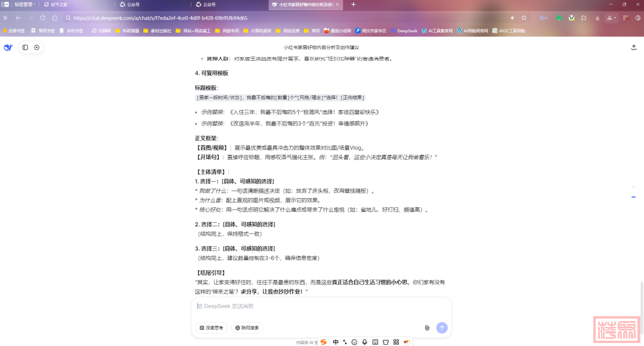Click the share icon at top right
This screenshot has width=644, height=346.
[633, 47]
